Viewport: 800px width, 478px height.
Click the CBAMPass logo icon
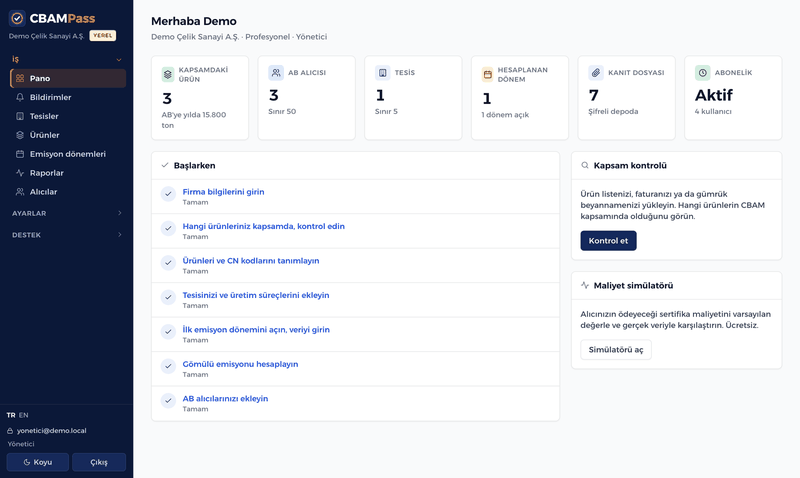point(17,18)
